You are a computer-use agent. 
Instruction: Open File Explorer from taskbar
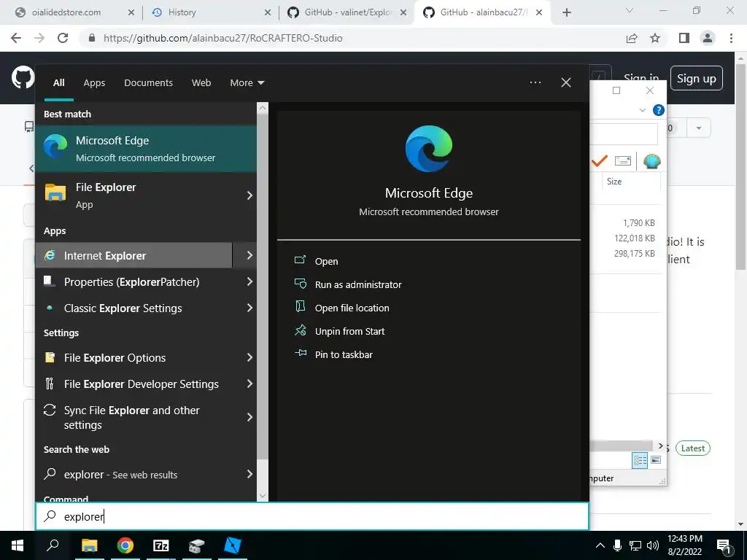tap(89, 545)
